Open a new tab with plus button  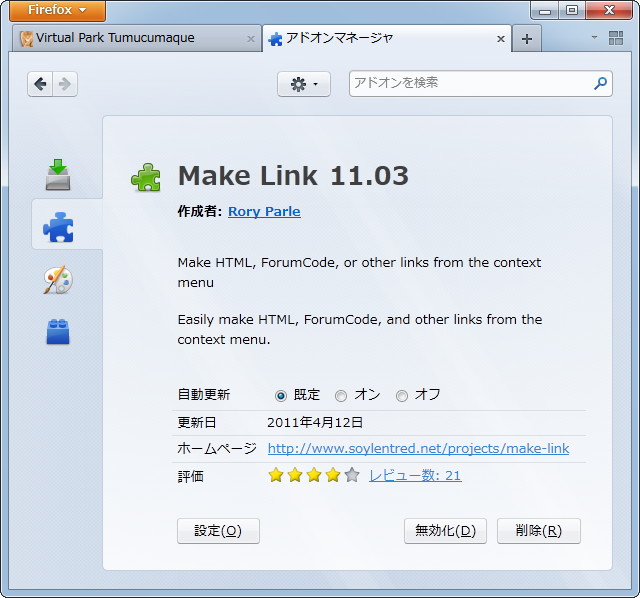click(527, 39)
